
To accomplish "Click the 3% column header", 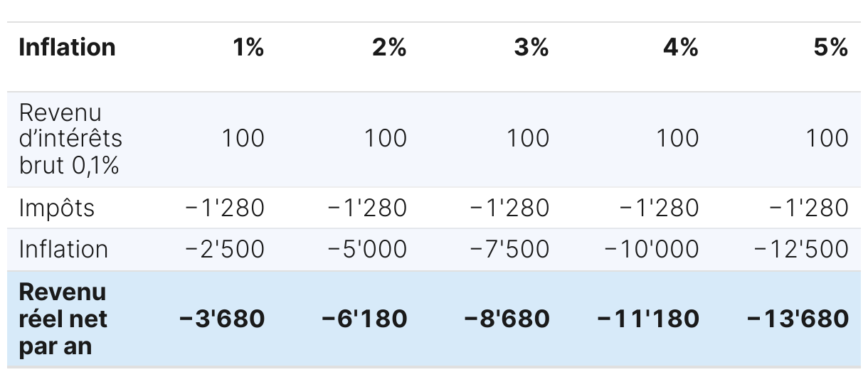I will tap(531, 47).
